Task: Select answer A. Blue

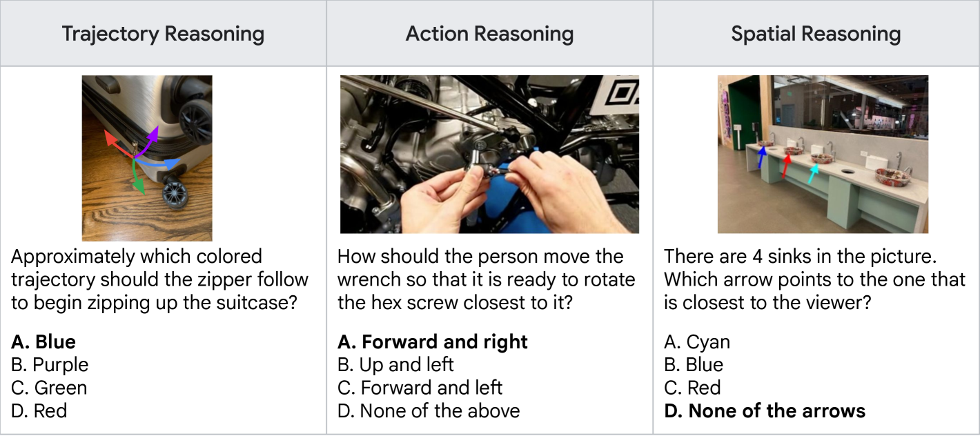Action: coord(43,342)
